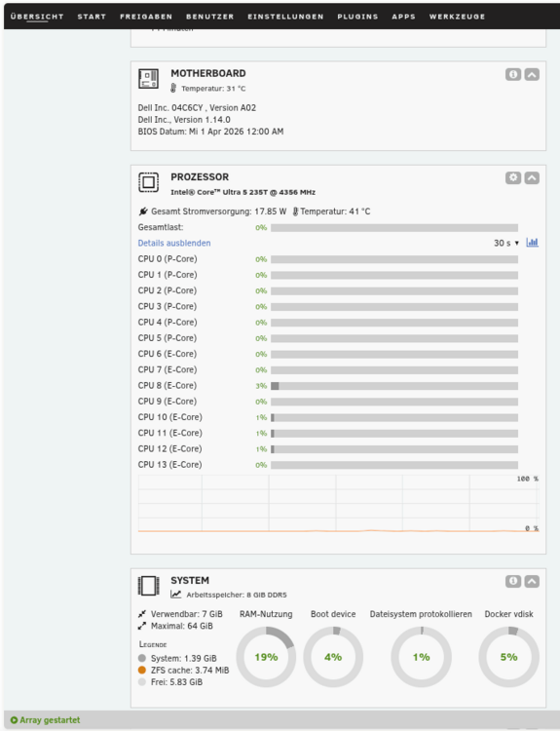Viewport: 560px width, 731px height.
Task: Click 'Array gestartet' status text
Action: (x=50, y=720)
